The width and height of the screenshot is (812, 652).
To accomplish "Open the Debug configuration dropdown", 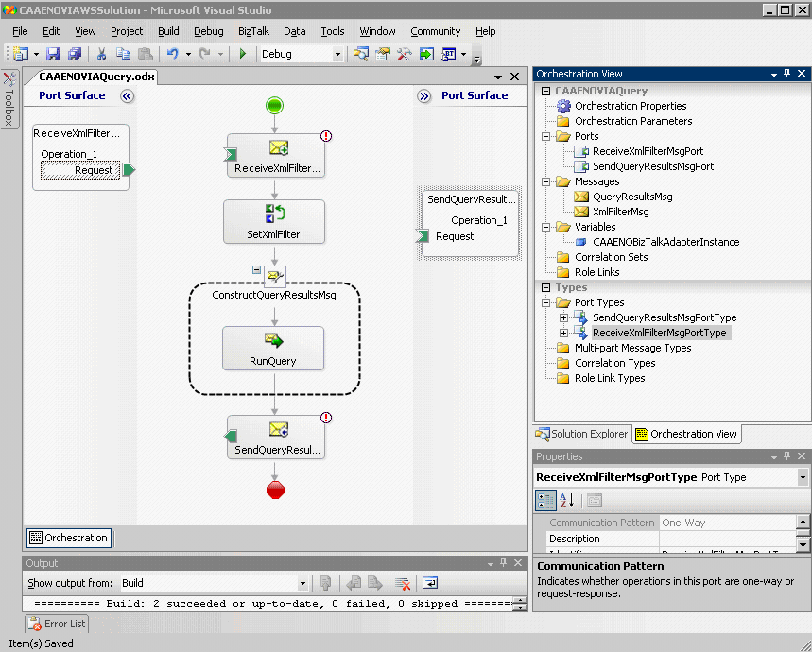I will pyautogui.click(x=337, y=55).
